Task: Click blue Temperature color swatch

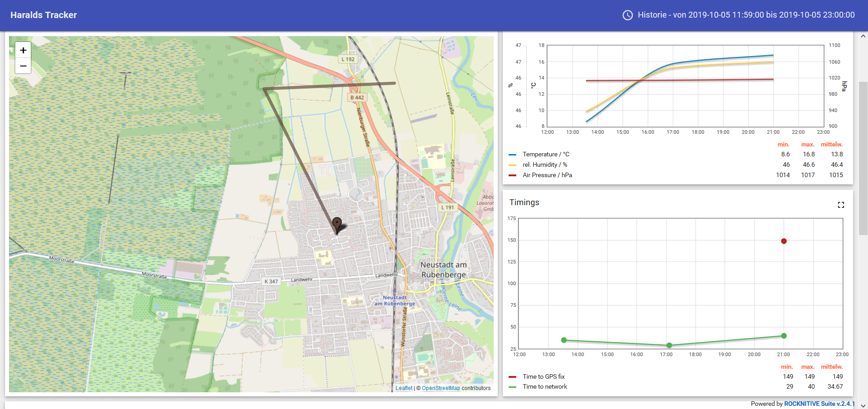Action: 512,155
